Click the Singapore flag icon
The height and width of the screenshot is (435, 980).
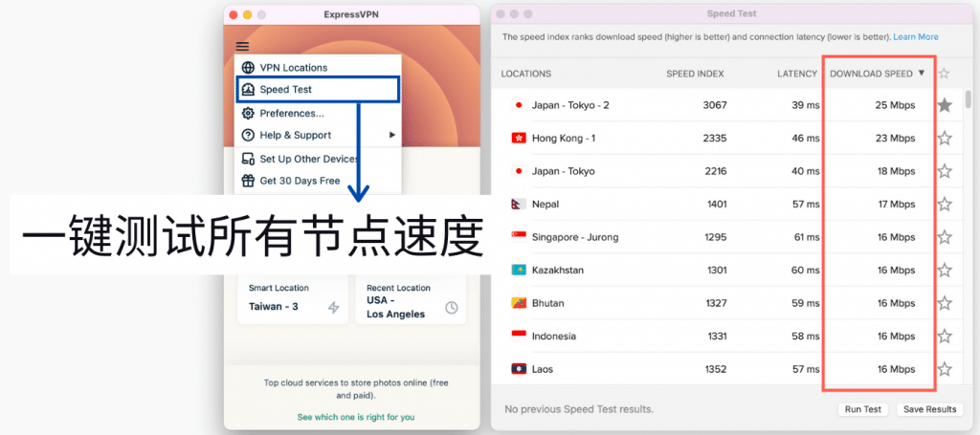518,237
